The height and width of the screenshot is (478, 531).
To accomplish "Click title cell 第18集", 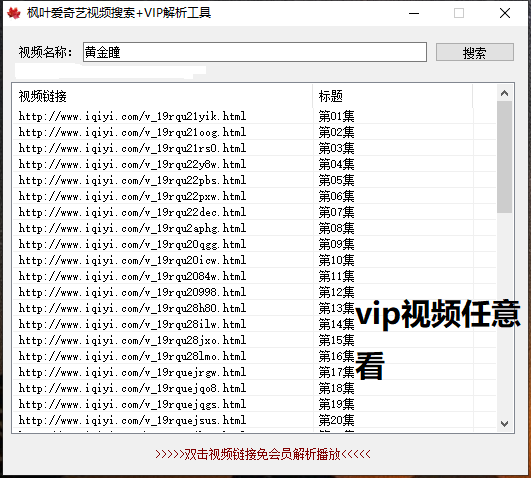I will pos(337,388).
